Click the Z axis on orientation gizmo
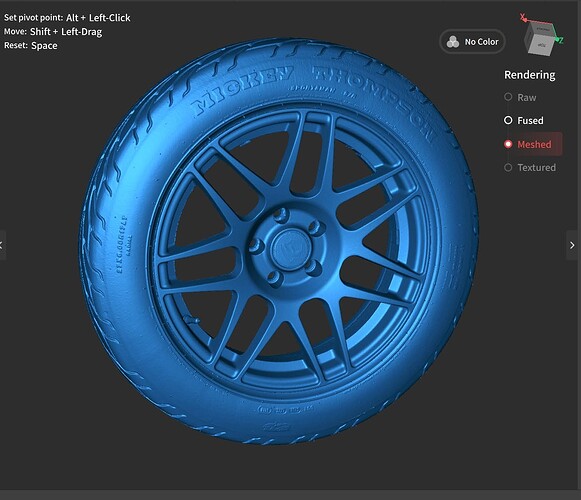 [561, 40]
